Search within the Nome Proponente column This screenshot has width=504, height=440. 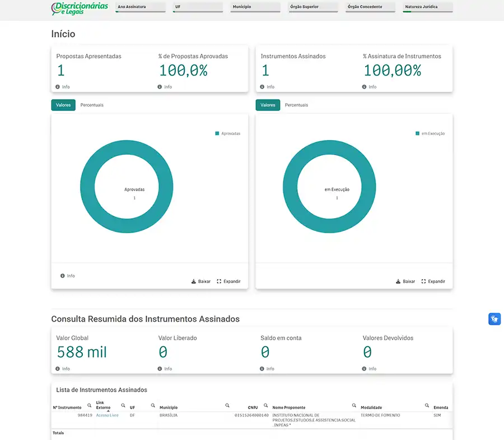(354, 405)
